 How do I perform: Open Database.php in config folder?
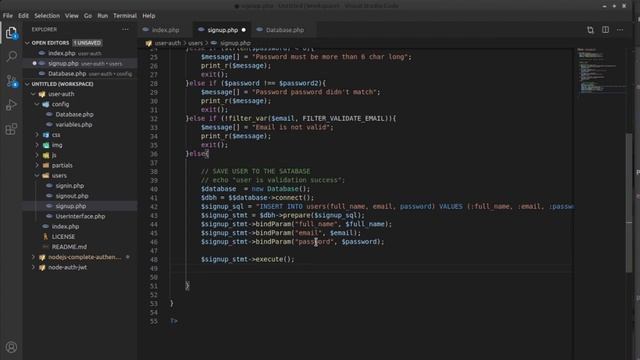80,114
